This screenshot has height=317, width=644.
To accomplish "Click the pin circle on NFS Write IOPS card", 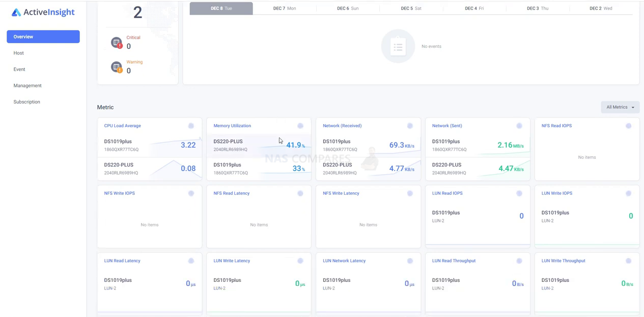I will pyautogui.click(x=191, y=193).
